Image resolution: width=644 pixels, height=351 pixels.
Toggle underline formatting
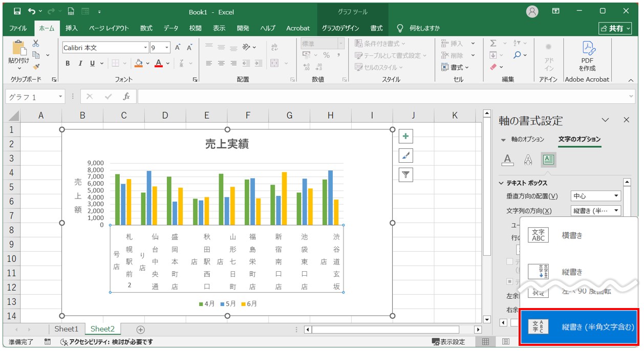[93, 63]
